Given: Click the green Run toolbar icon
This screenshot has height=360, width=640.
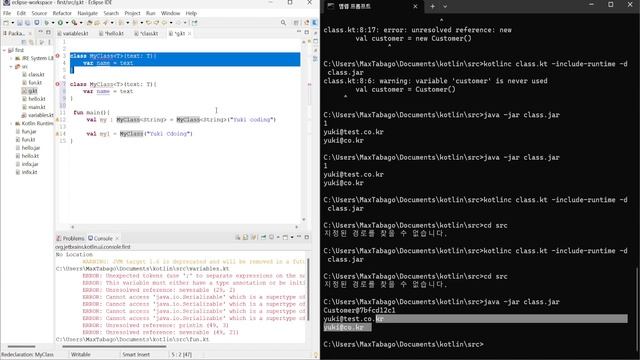Looking at the screenshot, I should tap(60, 23).
